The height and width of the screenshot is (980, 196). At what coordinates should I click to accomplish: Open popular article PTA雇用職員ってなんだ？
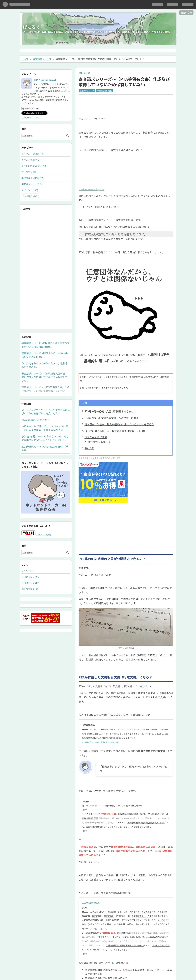[35, 420]
